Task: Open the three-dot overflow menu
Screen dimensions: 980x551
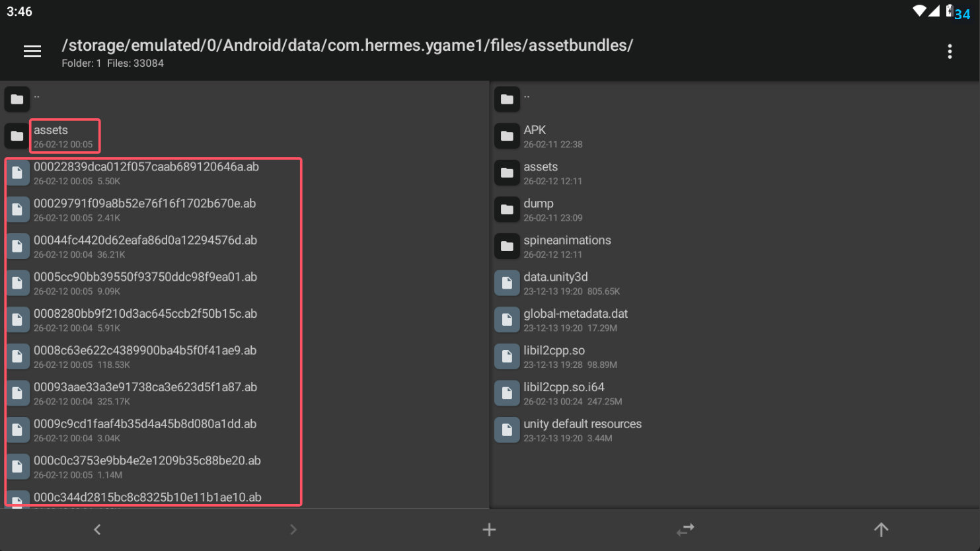Action: 950,52
